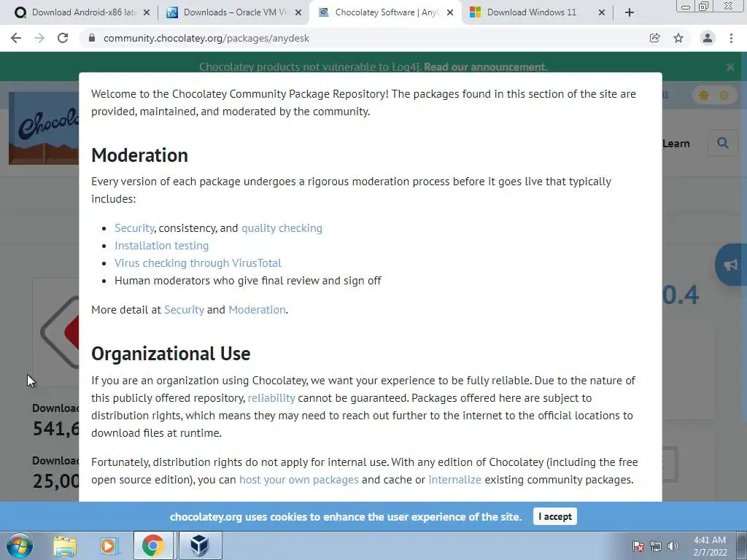Click the Action Center flag tray icon
The image size is (747, 560).
[638, 547]
